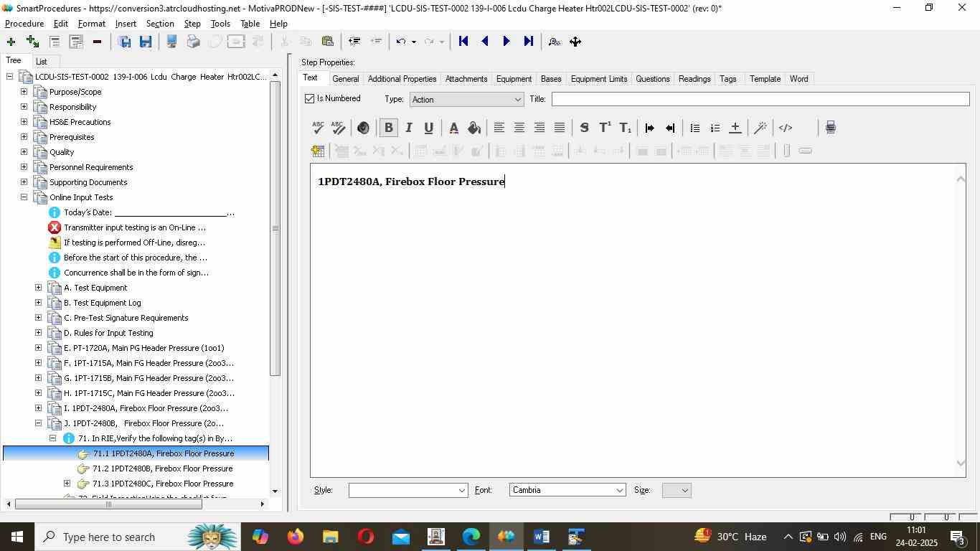The height and width of the screenshot is (551, 980).
Task: Expand the 71.3 1PDT2480C step
Action: (67, 484)
